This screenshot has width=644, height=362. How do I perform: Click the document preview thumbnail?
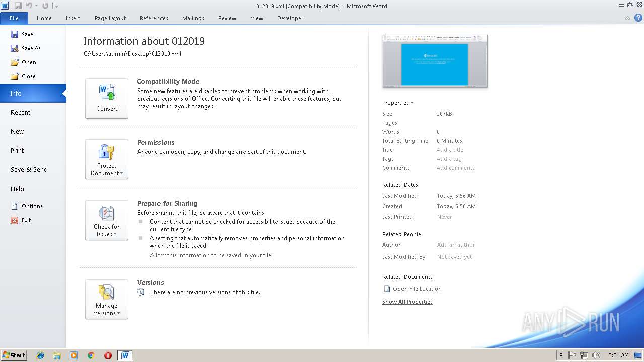[435, 61]
